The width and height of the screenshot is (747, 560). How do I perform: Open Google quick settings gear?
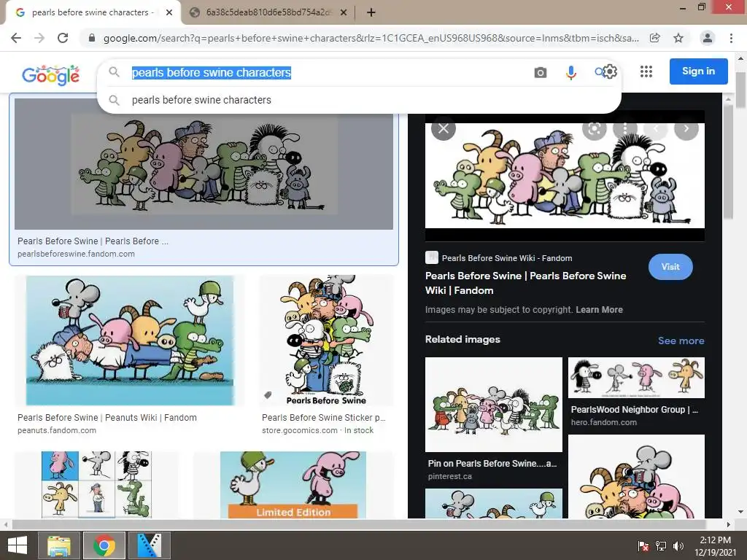point(611,71)
